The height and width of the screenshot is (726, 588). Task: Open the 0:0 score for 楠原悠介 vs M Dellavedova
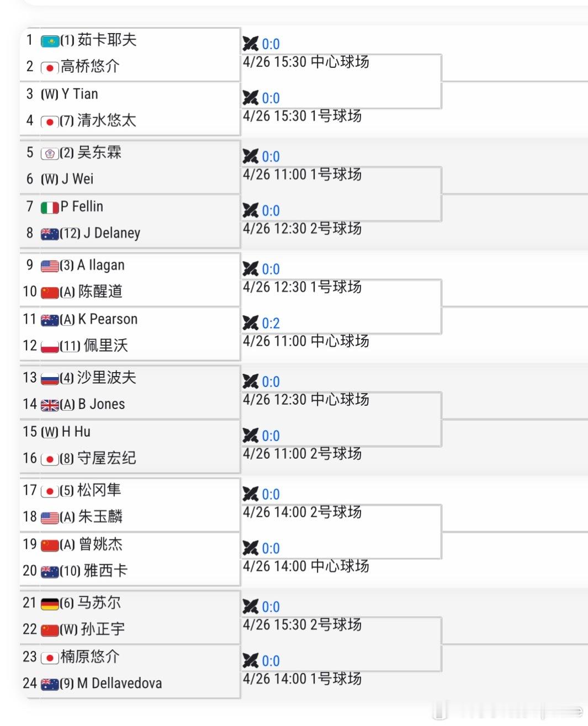271,661
